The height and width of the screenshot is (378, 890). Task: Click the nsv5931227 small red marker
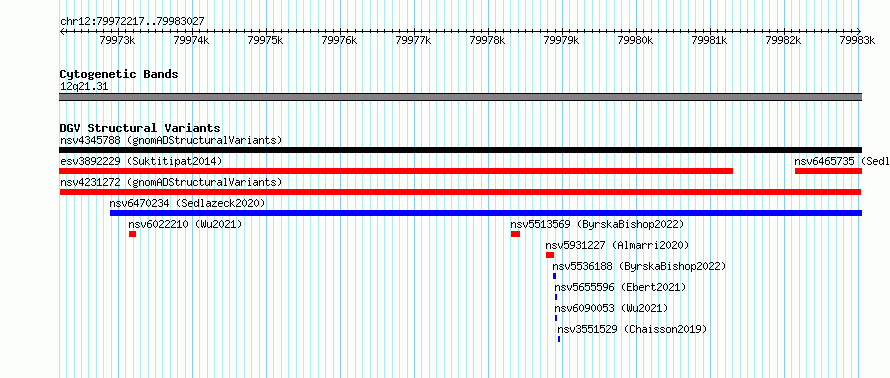coord(549,255)
